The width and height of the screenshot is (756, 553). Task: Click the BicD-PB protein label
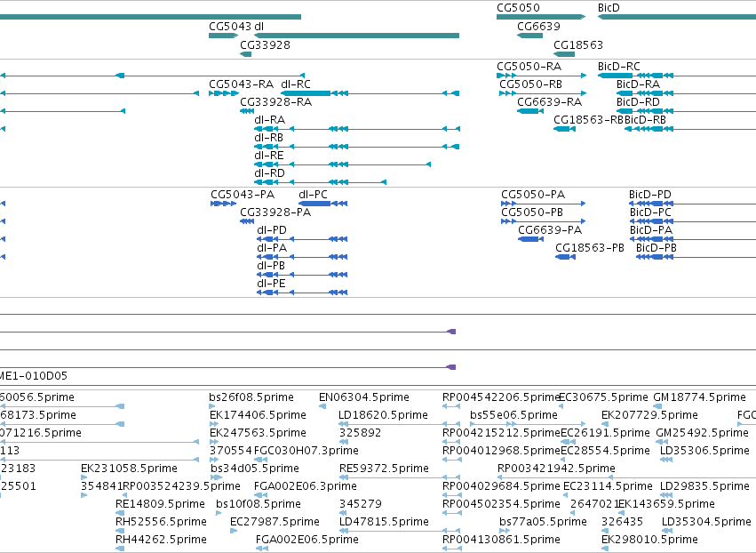pos(657,248)
